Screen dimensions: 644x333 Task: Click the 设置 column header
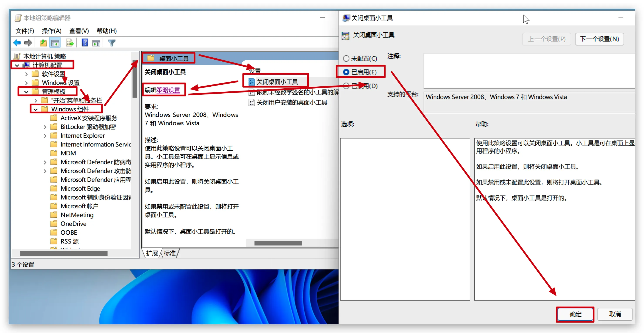[x=255, y=71]
